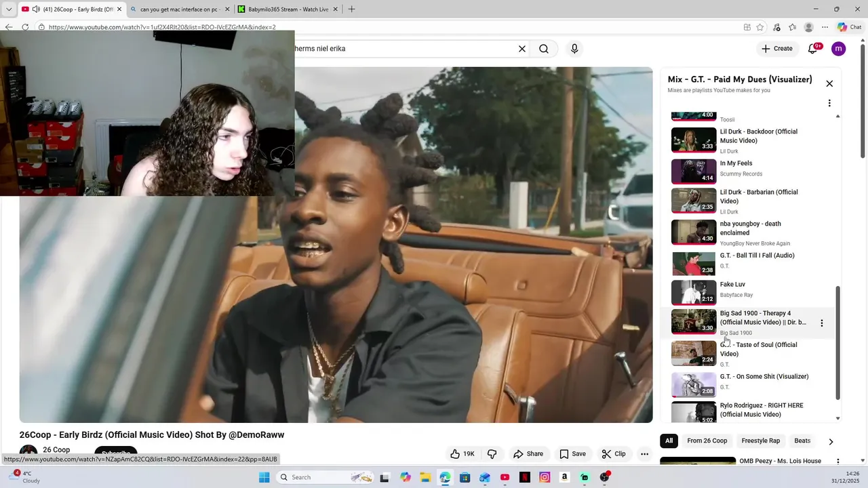868x488 pixels.
Task: Open Copilot Chat in Edge toolbar
Action: pyautogui.click(x=850, y=27)
